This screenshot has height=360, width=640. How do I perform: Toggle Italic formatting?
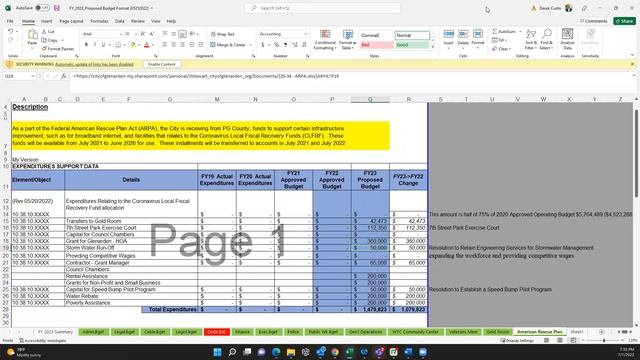[95, 44]
